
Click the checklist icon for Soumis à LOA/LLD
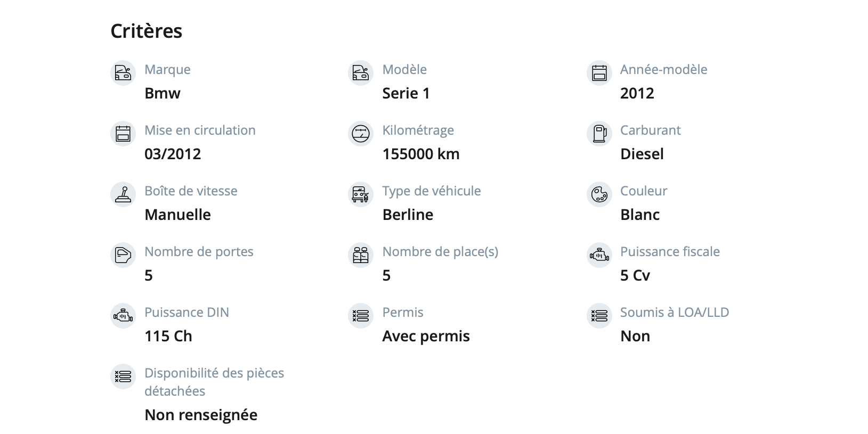[x=599, y=315]
